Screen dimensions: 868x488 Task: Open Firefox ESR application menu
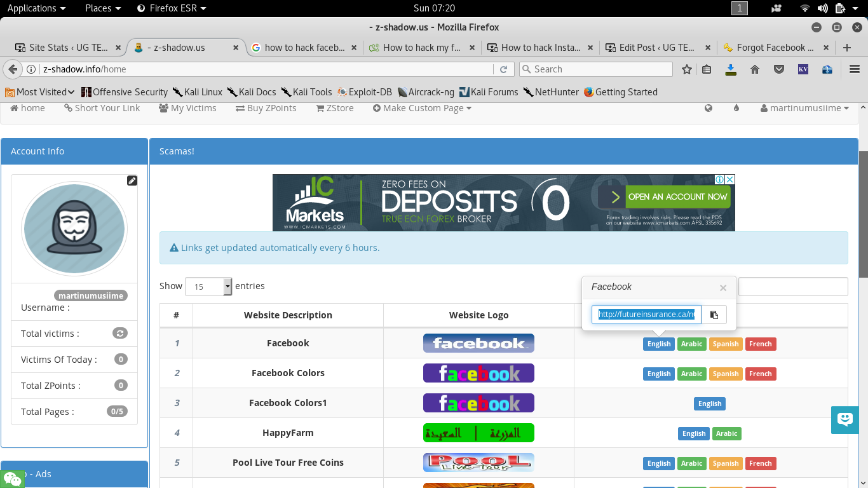click(x=171, y=8)
